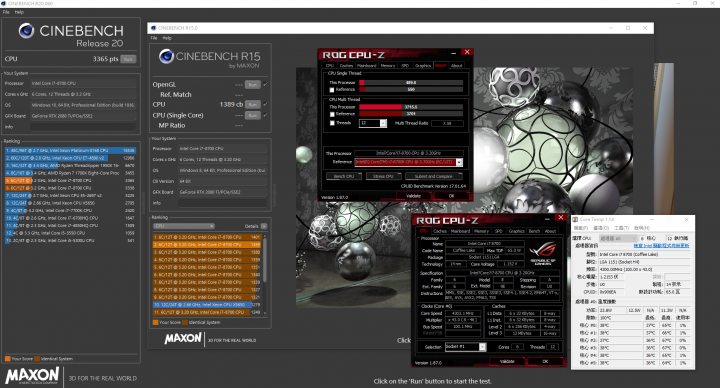This screenshot has height=388, width=720.
Task: Click OK in the lower CPU-Z window
Action: click(x=545, y=361)
